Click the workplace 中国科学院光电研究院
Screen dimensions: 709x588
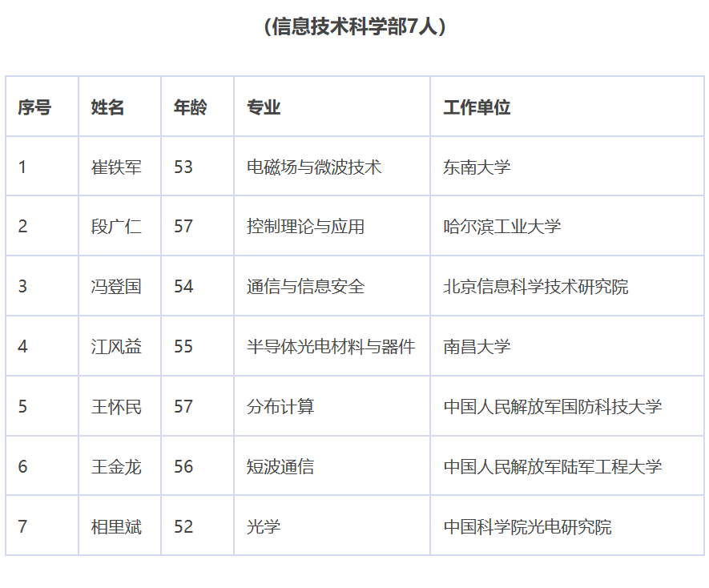click(x=527, y=526)
